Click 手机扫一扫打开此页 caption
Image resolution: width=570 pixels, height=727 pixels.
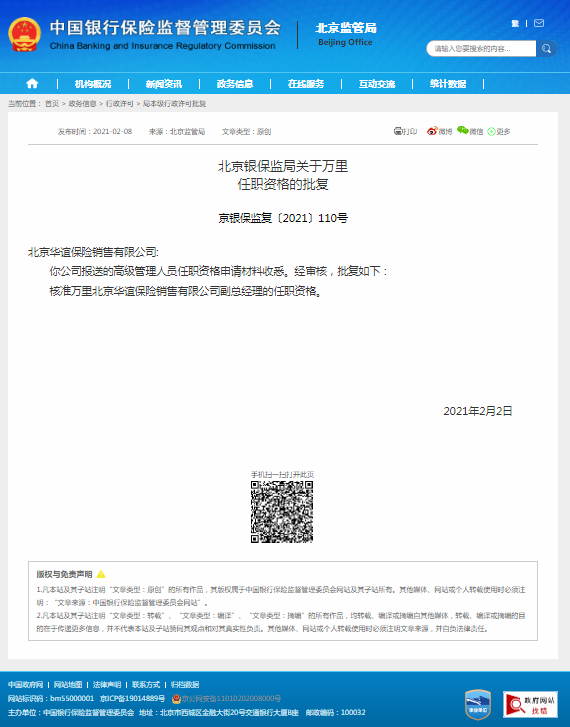282,474
